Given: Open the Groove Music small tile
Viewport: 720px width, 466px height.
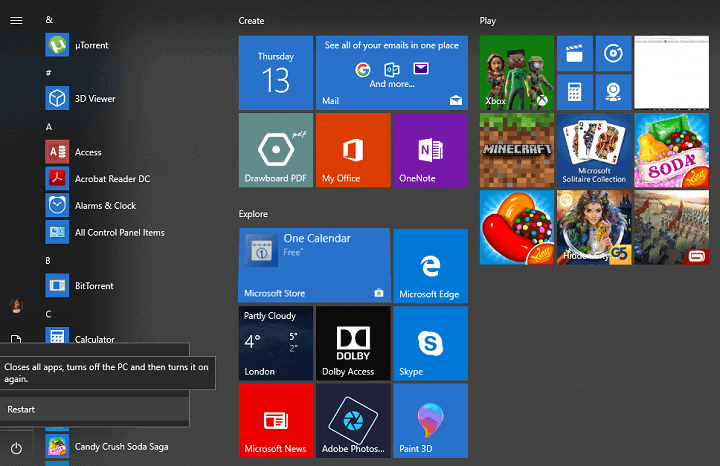Looking at the screenshot, I should pos(613,54).
